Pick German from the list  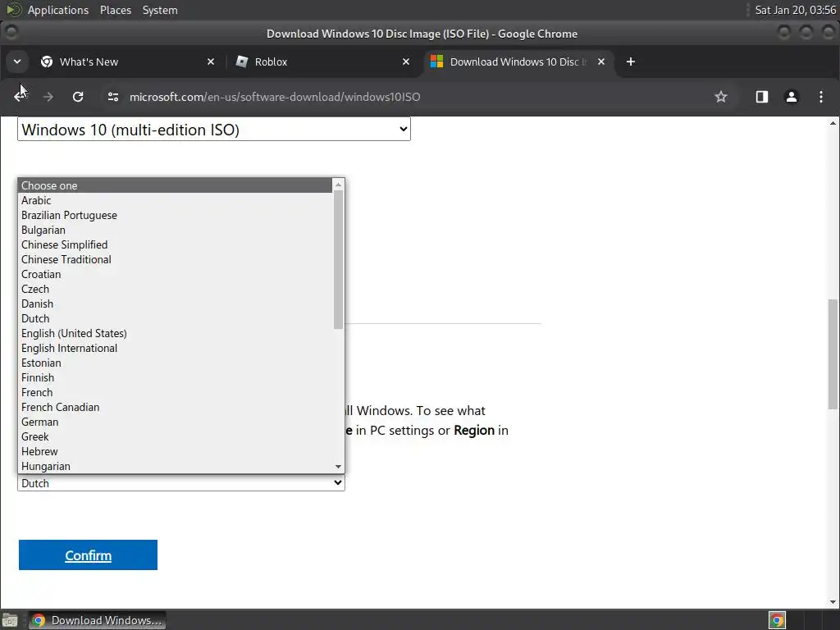point(176,422)
